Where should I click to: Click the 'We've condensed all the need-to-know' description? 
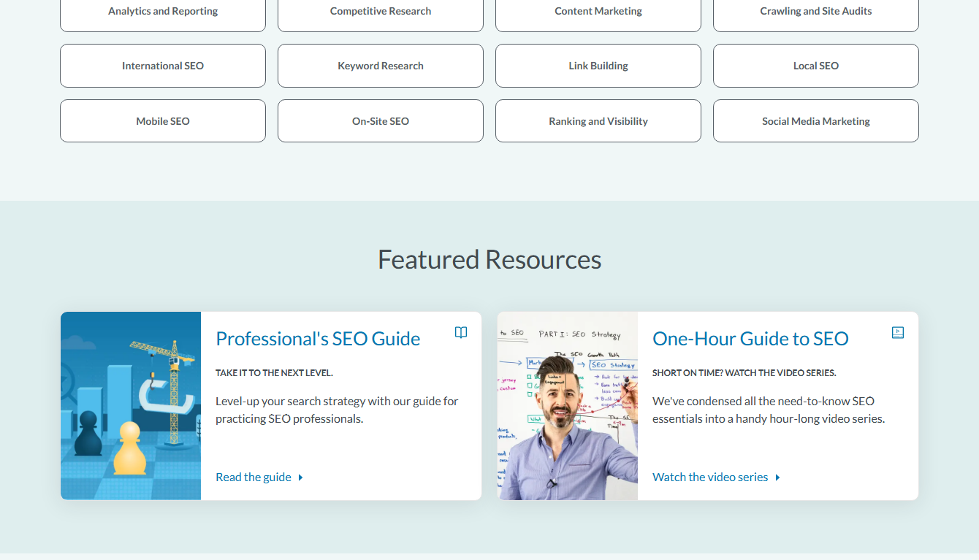click(769, 410)
